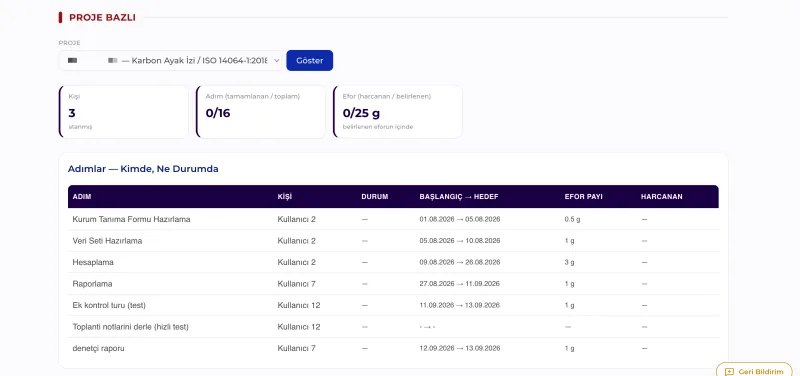Click Kullanıcı 2 in Hesaplama row
The height and width of the screenshot is (376, 800).
(296, 262)
